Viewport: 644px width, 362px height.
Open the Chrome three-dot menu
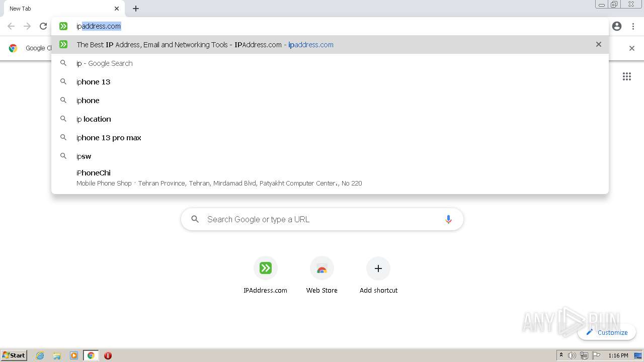[x=632, y=26]
